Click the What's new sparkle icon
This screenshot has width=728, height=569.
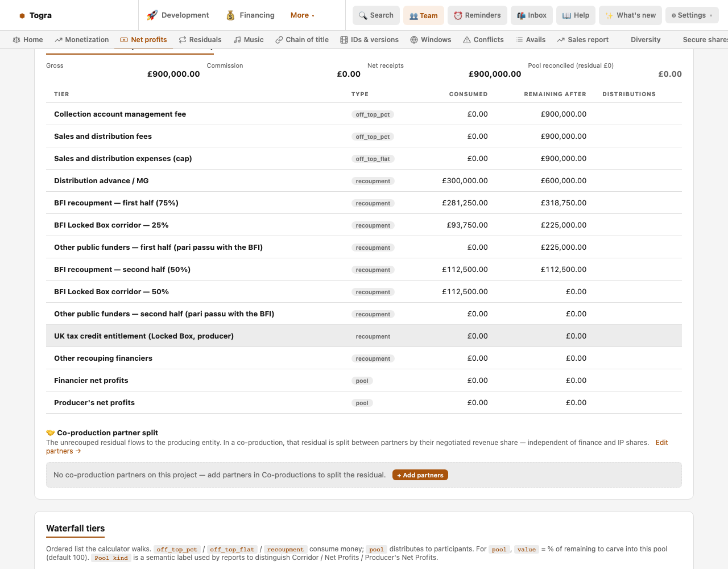(609, 15)
